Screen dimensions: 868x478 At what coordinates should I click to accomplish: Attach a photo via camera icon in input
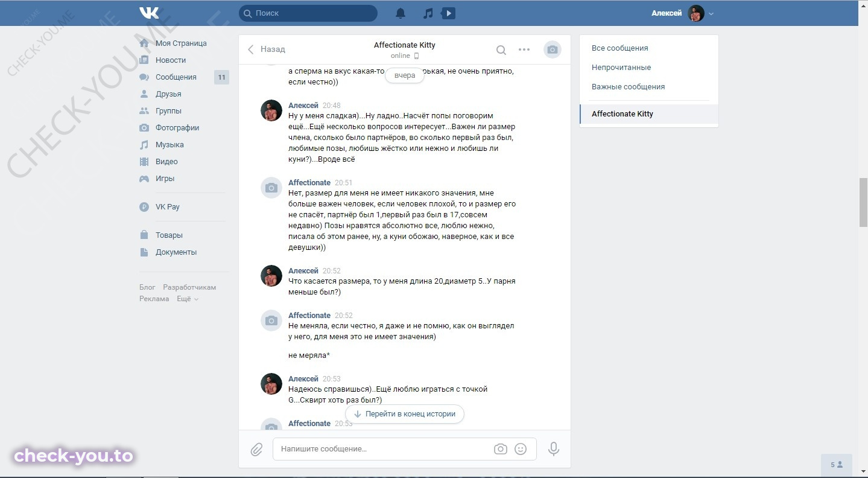tap(500, 449)
